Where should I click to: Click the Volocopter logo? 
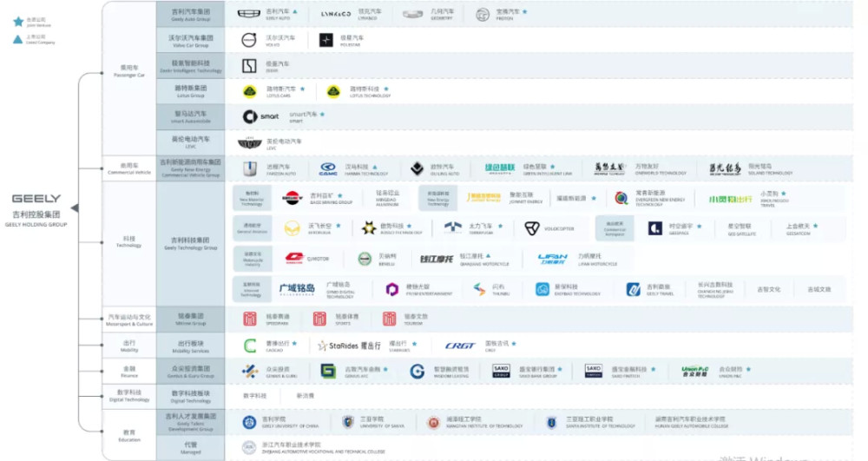tap(532, 228)
